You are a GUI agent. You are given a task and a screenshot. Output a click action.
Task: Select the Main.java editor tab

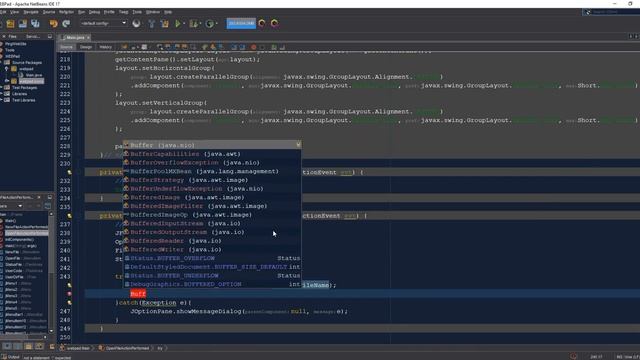coord(75,38)
